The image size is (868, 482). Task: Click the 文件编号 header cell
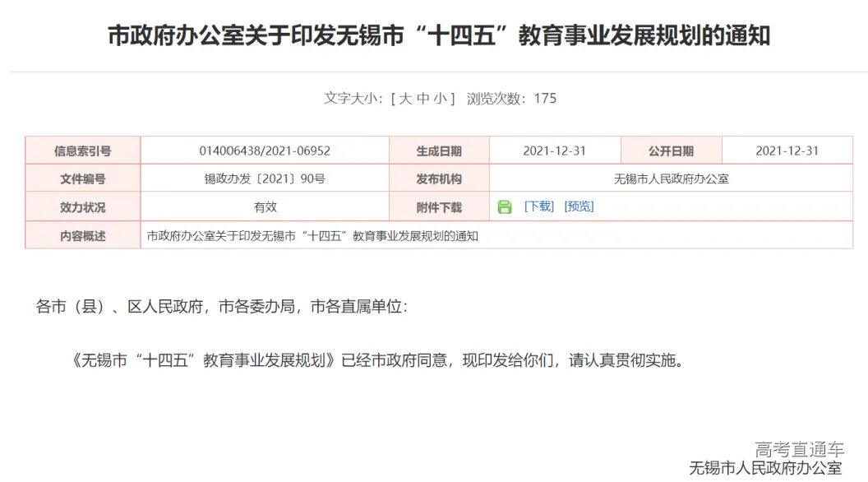click(x=85, y=178)
